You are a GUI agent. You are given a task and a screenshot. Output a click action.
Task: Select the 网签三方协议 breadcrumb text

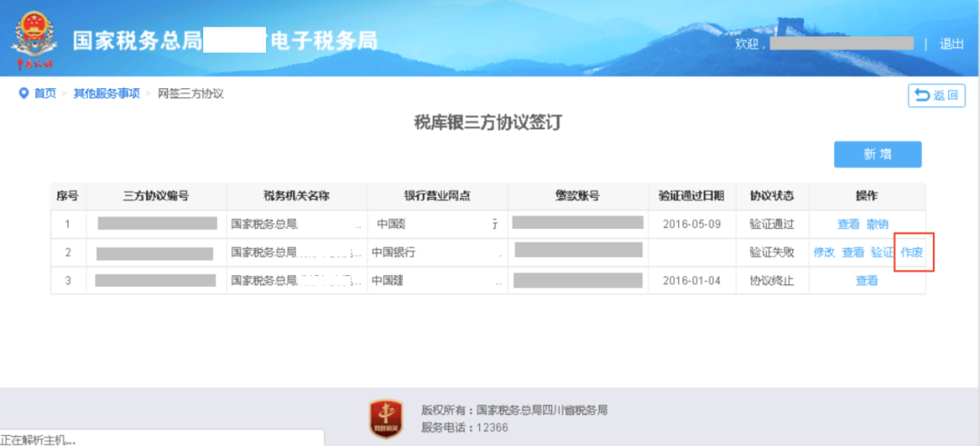tap(191, 94)
